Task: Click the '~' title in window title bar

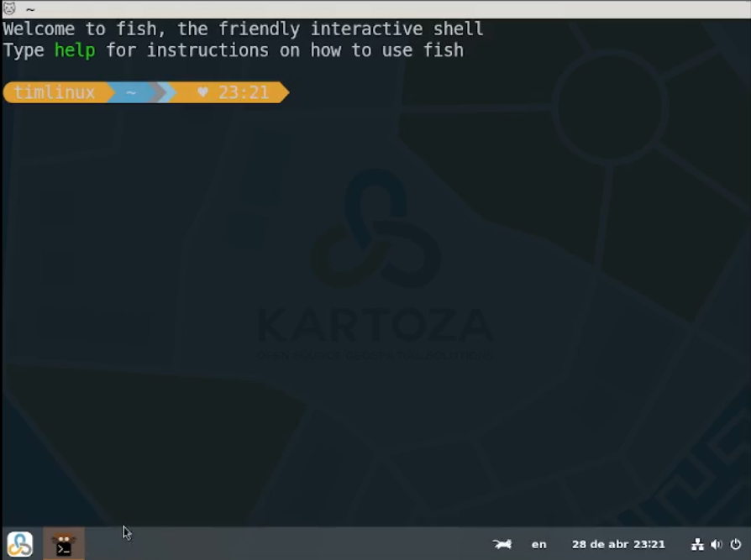Action: (x=30, y=9)
